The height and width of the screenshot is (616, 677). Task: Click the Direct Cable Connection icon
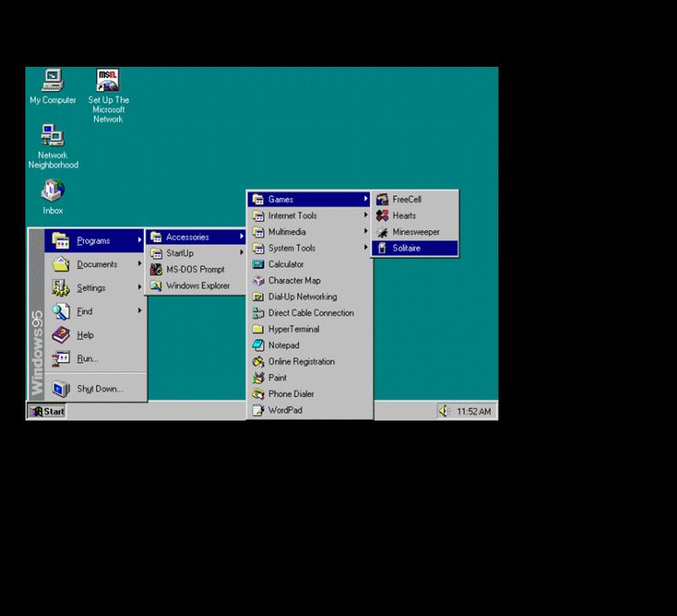click(x=258, y=313)
